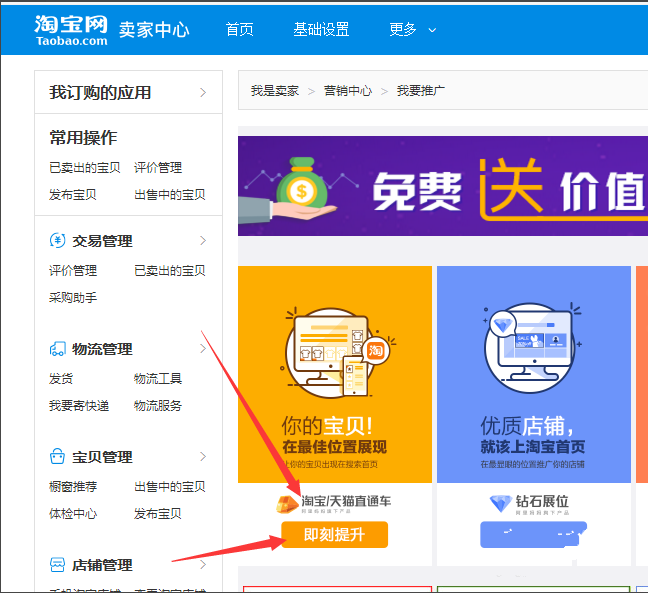Open 出售中的宝贝 under 宝贝管理
648x593 pixels.
coord(170,486)
